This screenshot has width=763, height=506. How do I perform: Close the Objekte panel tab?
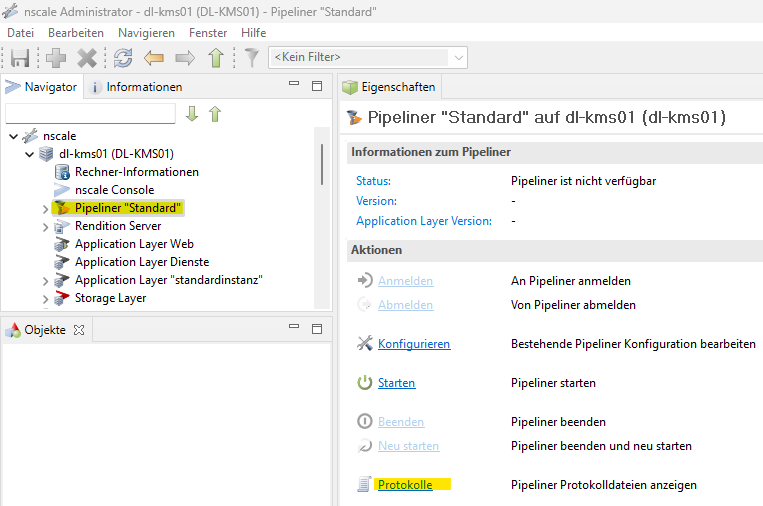tap(79, 329)
